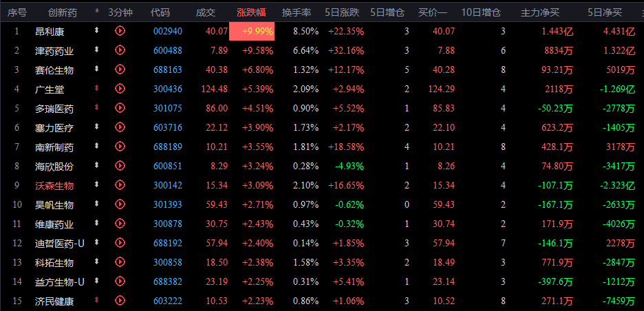Click the 8.50% turnover rate value
The height and width of the screenshot is (311, 644).
tap(306, 31)
